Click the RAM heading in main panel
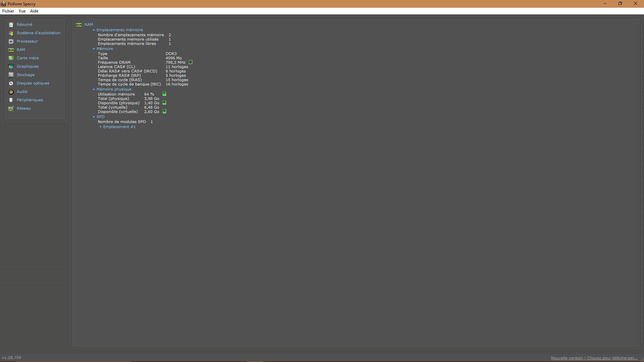644x362 pixels. 89,24
